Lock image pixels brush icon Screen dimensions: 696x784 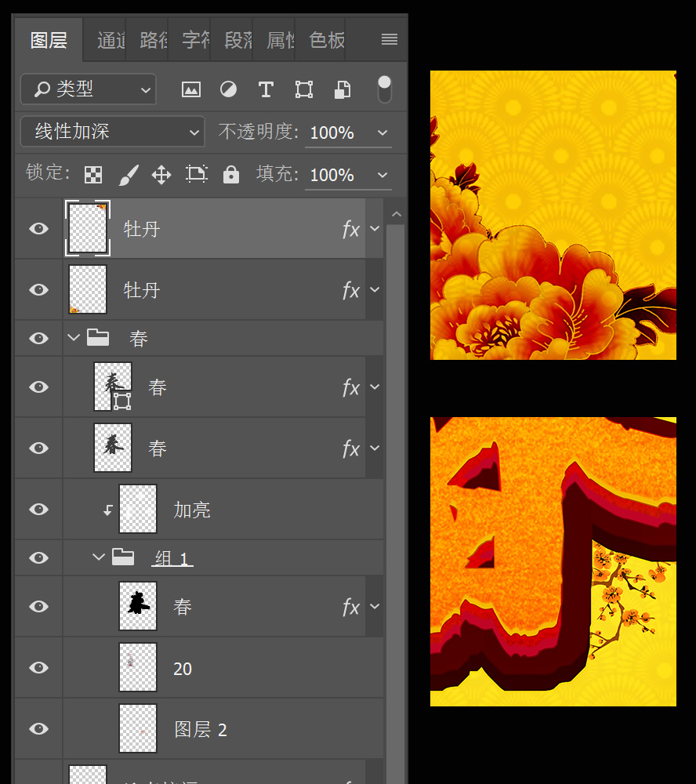[x=129, y=175]
